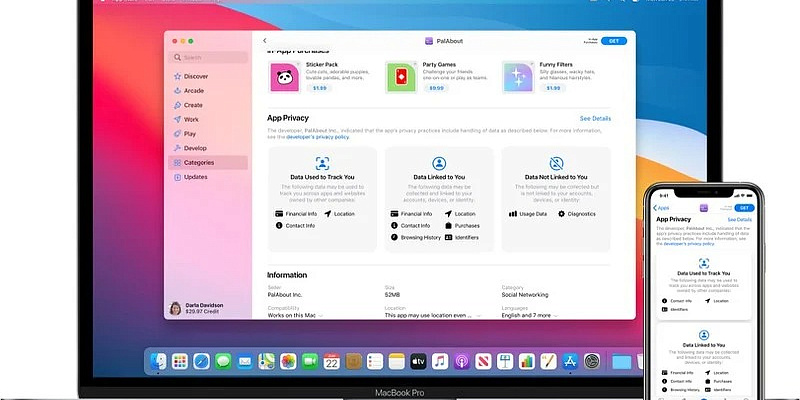Click the GET button in Mac window
Viewport: 800px width, 400px height.
[x=614, y=41]
